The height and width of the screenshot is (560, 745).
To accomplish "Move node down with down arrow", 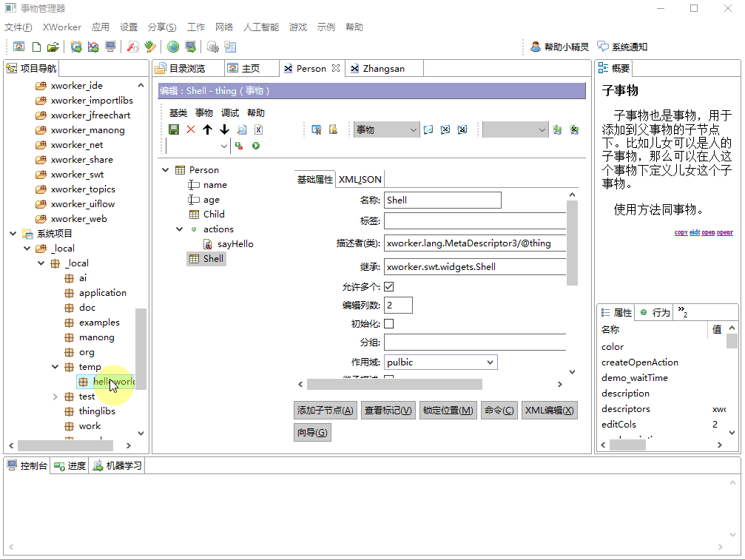I will [x=224, y=129].
